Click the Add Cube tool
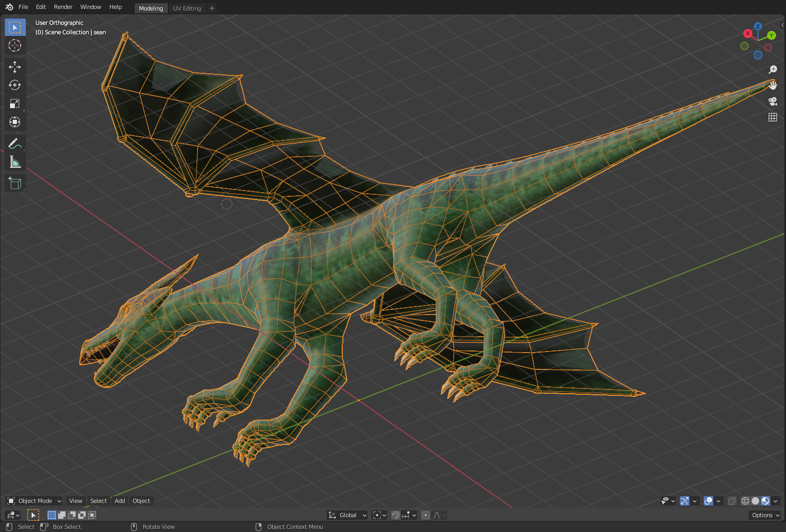Viewport: 786px width, 532px height. [15, 183]
